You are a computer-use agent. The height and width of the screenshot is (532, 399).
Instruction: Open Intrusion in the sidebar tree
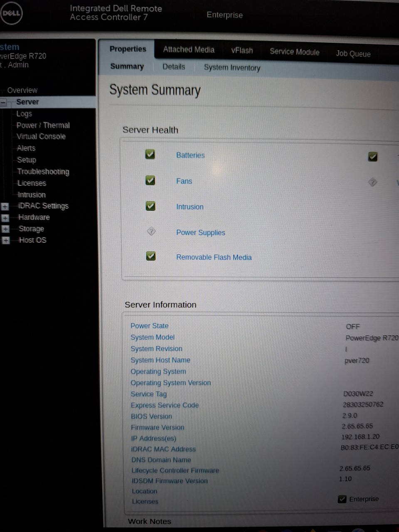pyautogui.click(x=32, y=195)
